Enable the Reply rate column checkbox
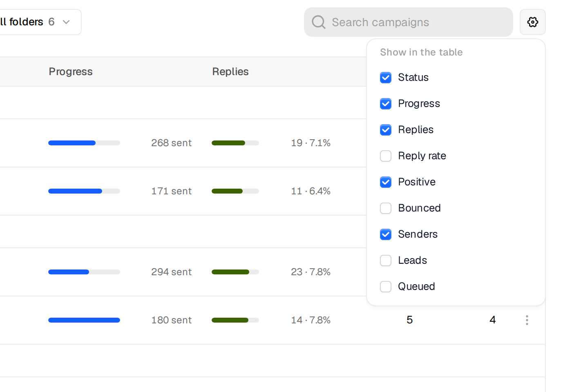The image size is (572, 392). (x=386, y=156)
